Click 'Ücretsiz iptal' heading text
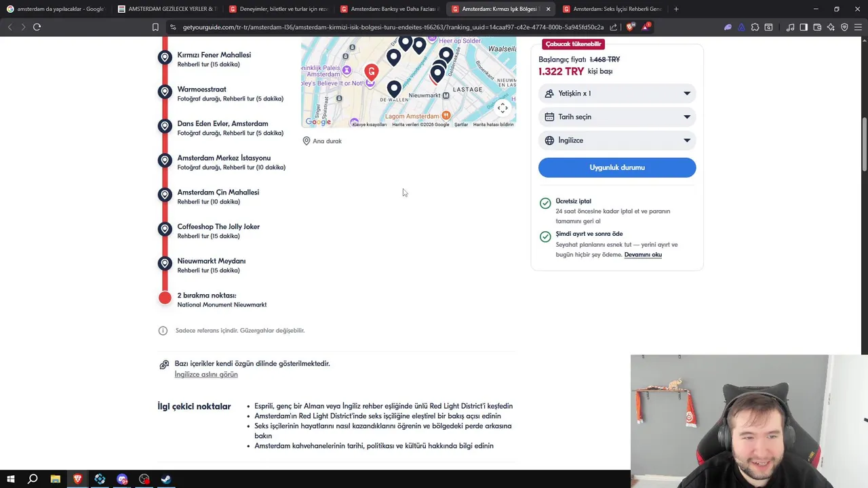The width and height of the screenshot is (868, 488). pyautogui.click(x=573, y=201)
